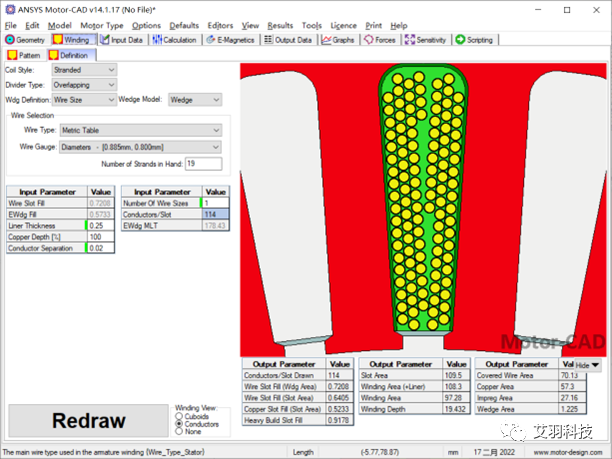Click the Conductor Separation value field
The image size is (612, 459).
(x=100, y=248)
